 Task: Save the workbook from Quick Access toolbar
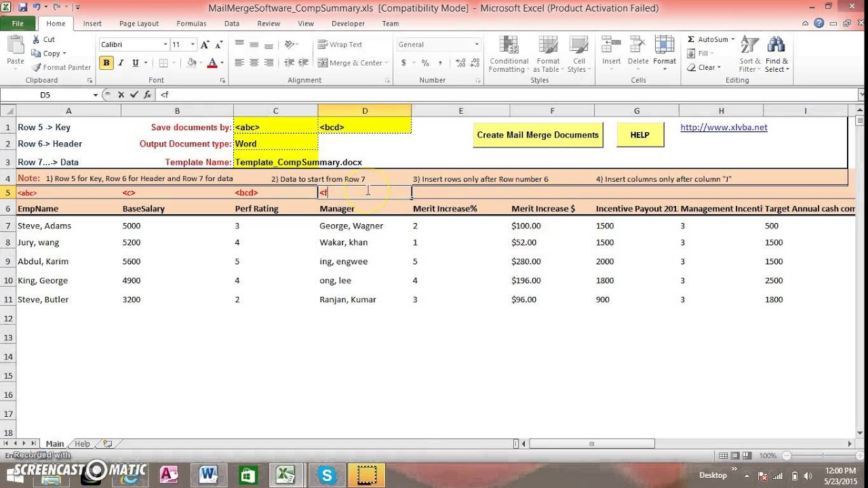tap(22, 7)
